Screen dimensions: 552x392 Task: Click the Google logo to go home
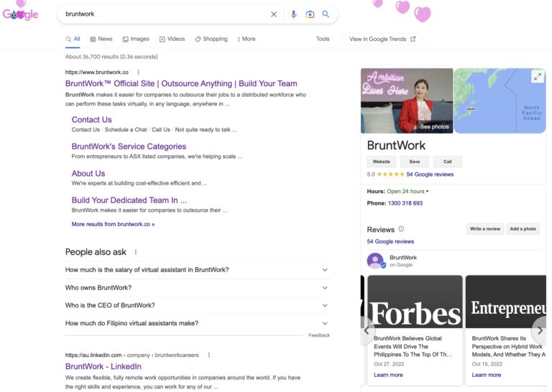tap(21, 14)
